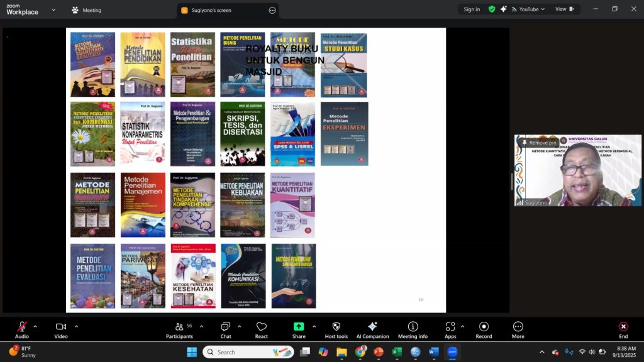Launch the AI Companion
This screenshot has height=362, width=644.
tap(372, 329)
